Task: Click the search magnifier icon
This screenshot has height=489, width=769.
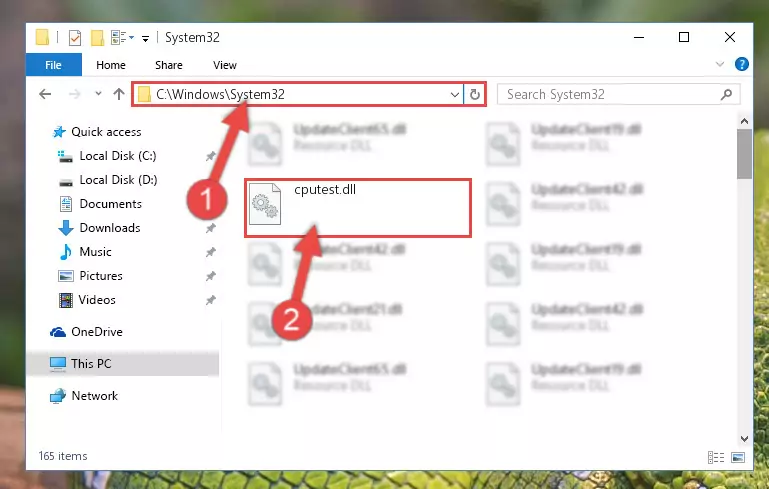Action: (726, 94)
